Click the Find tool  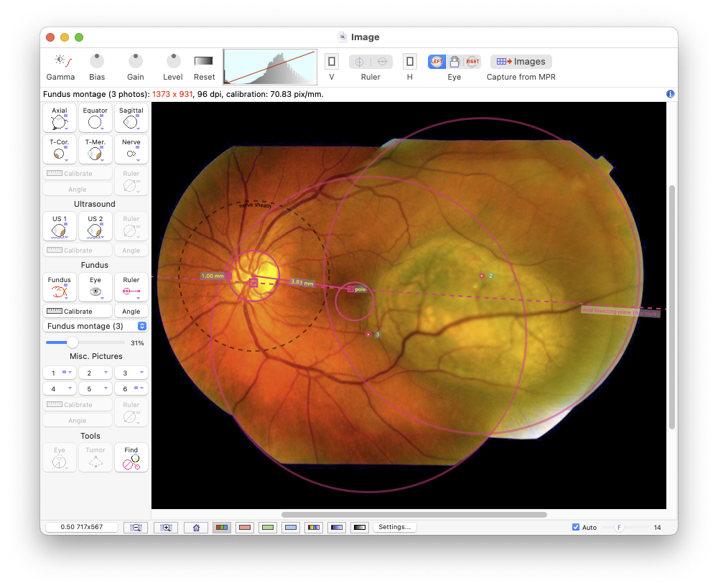pos(131,457)
